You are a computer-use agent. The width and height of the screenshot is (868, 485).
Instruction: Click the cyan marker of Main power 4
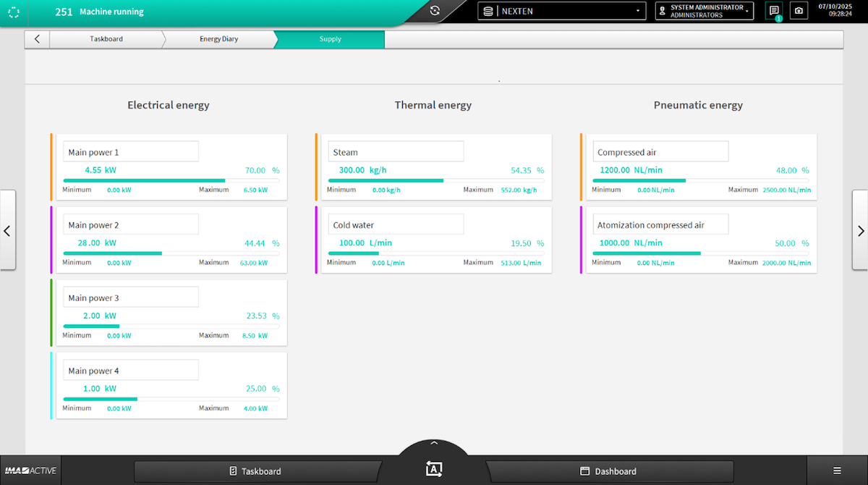(x=51, y=386)
